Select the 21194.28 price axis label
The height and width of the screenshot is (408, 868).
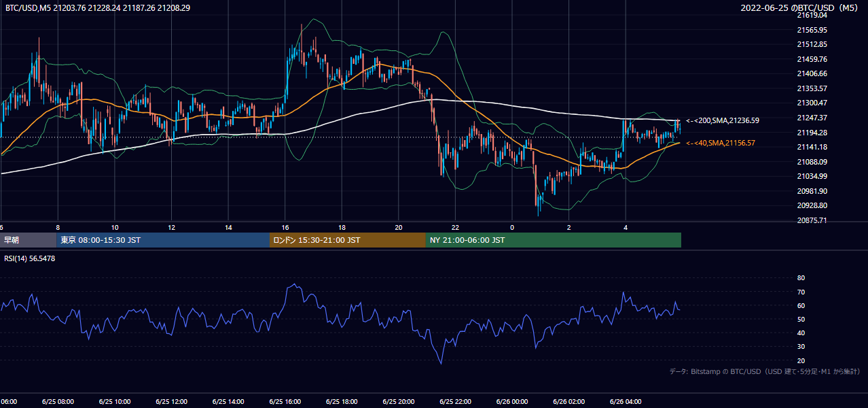click(x=811, y=133)
